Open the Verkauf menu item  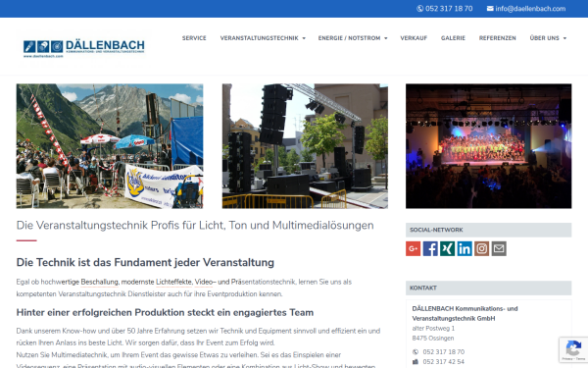tap(414, 38)
